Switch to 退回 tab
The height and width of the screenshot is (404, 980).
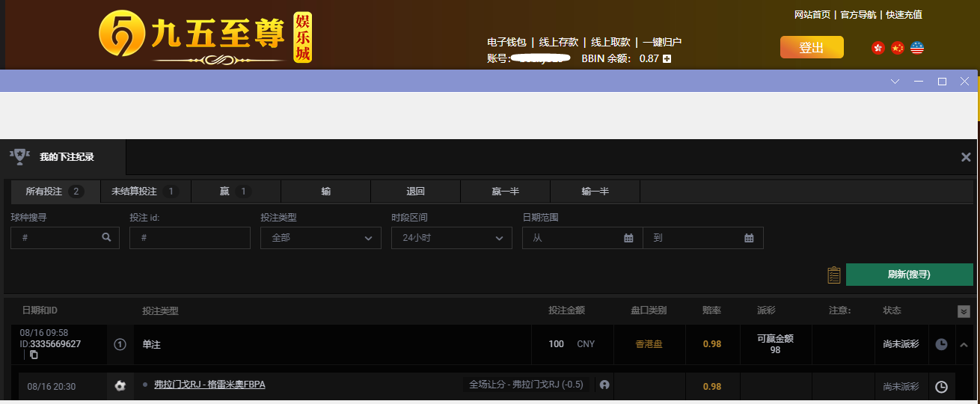(416, 192)
